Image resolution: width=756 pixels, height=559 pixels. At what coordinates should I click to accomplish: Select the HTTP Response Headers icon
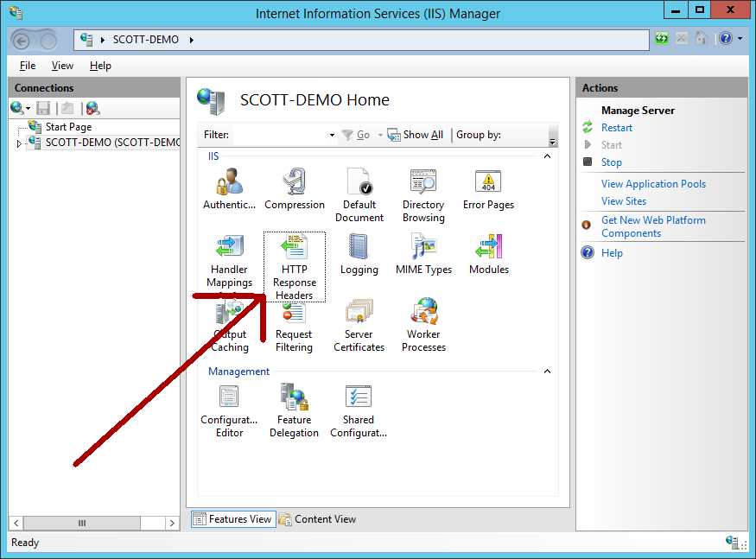point(295,267)
